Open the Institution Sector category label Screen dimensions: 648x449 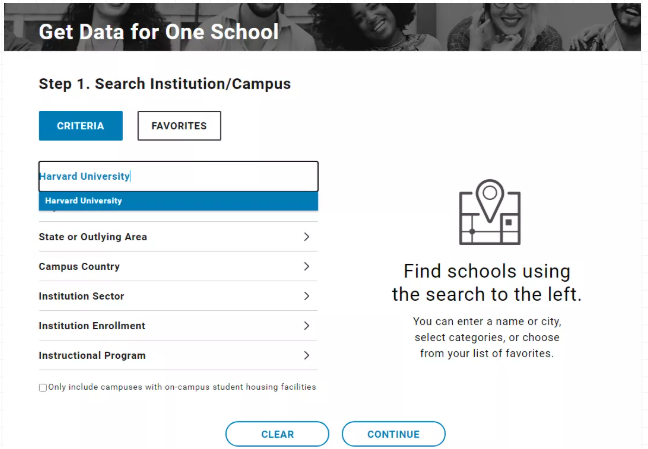[x=82, y=296]
